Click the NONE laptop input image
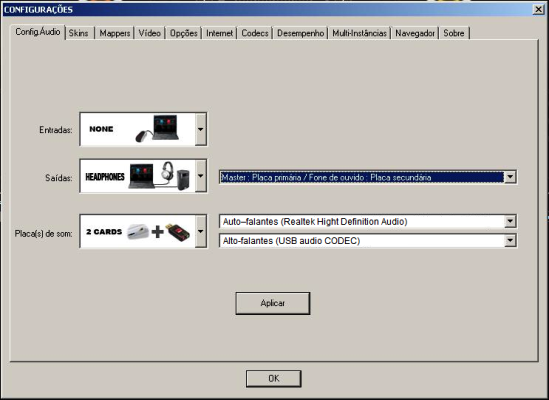Image resolution: width=549 pixels, height=400 pixels. (x=138, y=129)
